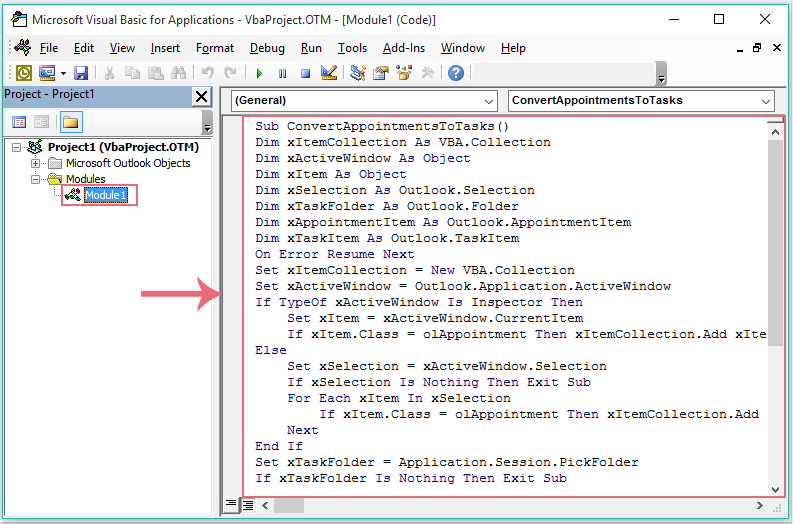Click the VBA control-menu icon beside File
Screen dimensions: 793x524
click(x=23, y=48)
